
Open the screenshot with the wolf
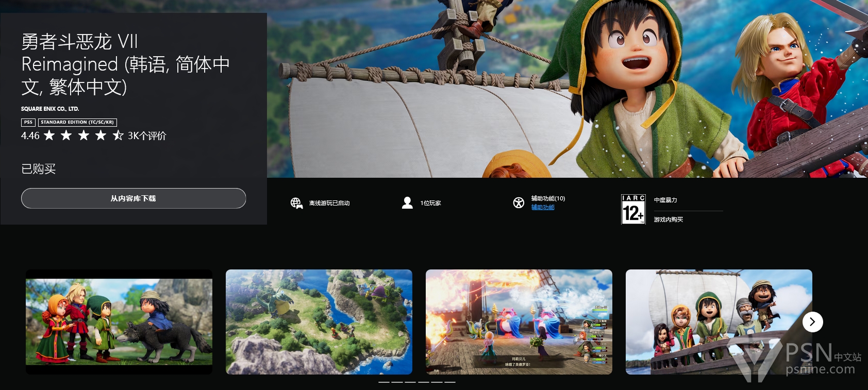[119, 322]
